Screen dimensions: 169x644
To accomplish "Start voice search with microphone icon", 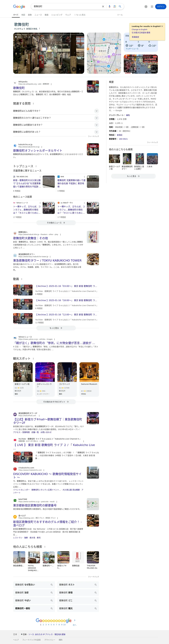I will pos(109,6).
